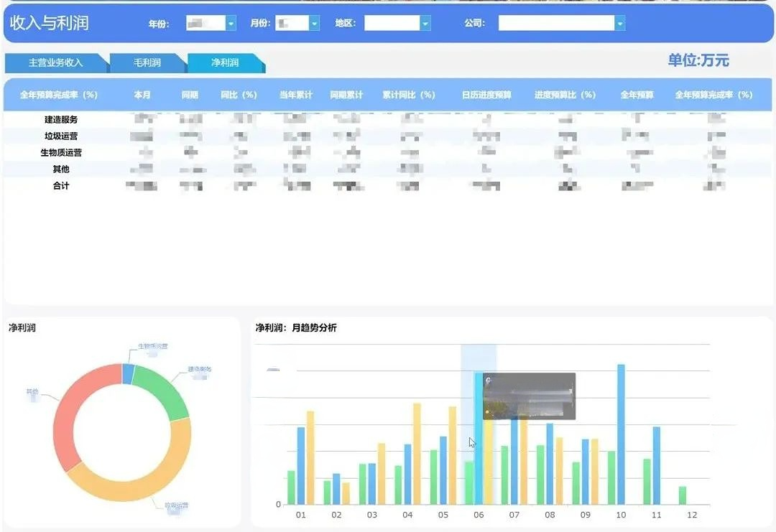Click the tall blue bar for month 10

tap(621, 434)
